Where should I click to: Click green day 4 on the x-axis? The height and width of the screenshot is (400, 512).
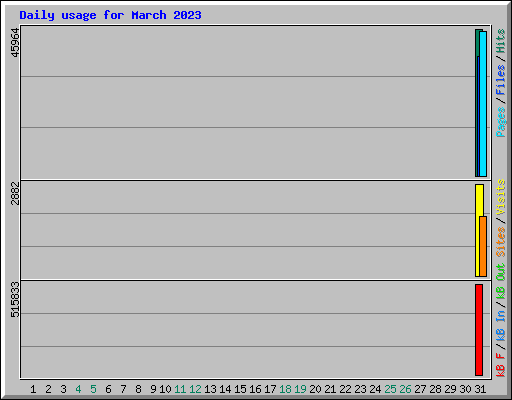click(x=78, y=389)
